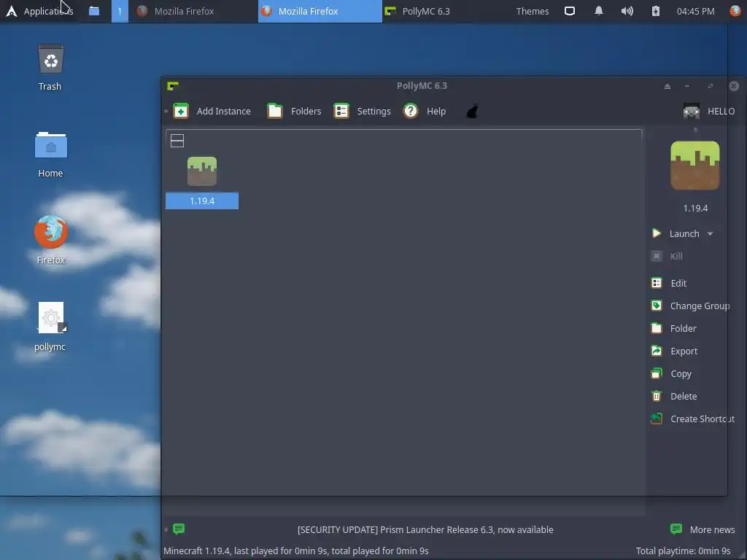
Task: Open the Home folder desktop icon
Action: tap(50, 154)
